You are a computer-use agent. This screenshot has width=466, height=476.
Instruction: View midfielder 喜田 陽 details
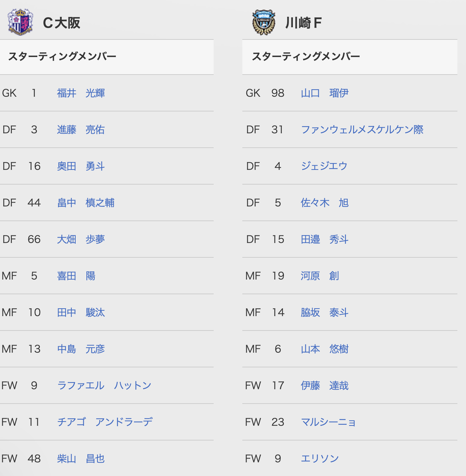[76, 276]
